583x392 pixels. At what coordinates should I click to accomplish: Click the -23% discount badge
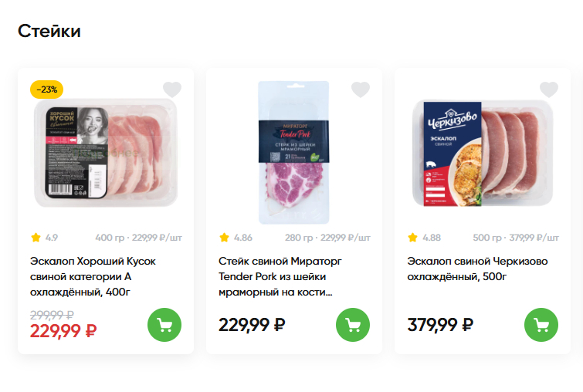click(x=46, y=90)
